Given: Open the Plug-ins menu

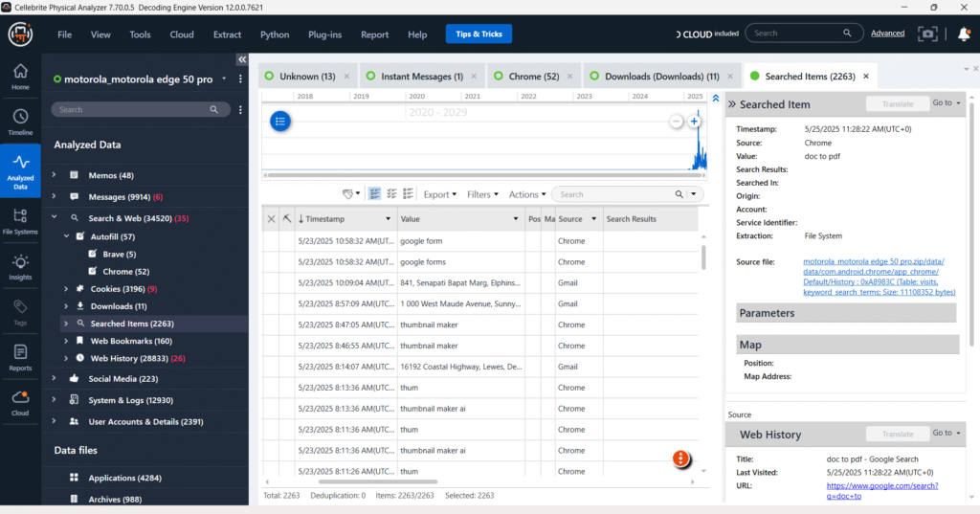Looking at the screenshot, I should pos(325,34).
